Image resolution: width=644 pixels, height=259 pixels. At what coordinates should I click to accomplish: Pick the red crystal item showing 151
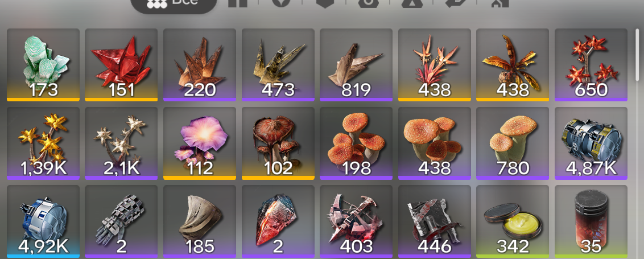click(121, 65)
